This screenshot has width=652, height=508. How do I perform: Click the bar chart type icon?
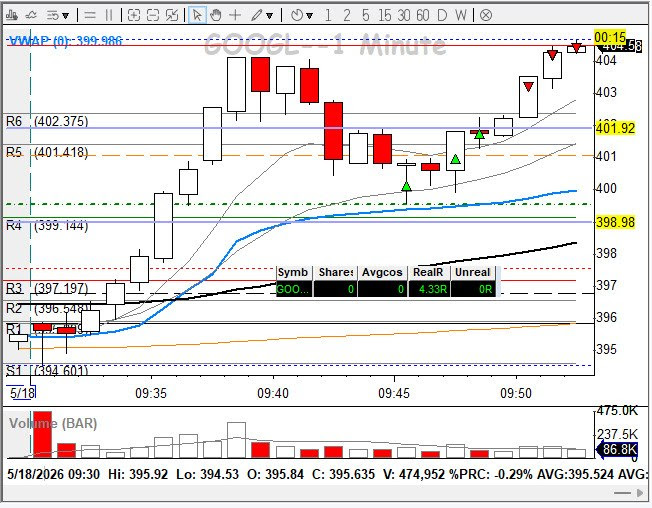(12, 16)
